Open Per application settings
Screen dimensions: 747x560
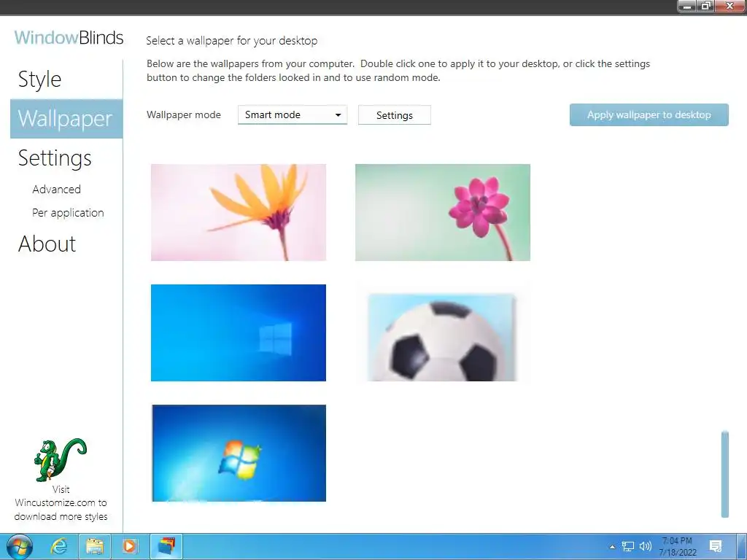(x=68, y=213)
